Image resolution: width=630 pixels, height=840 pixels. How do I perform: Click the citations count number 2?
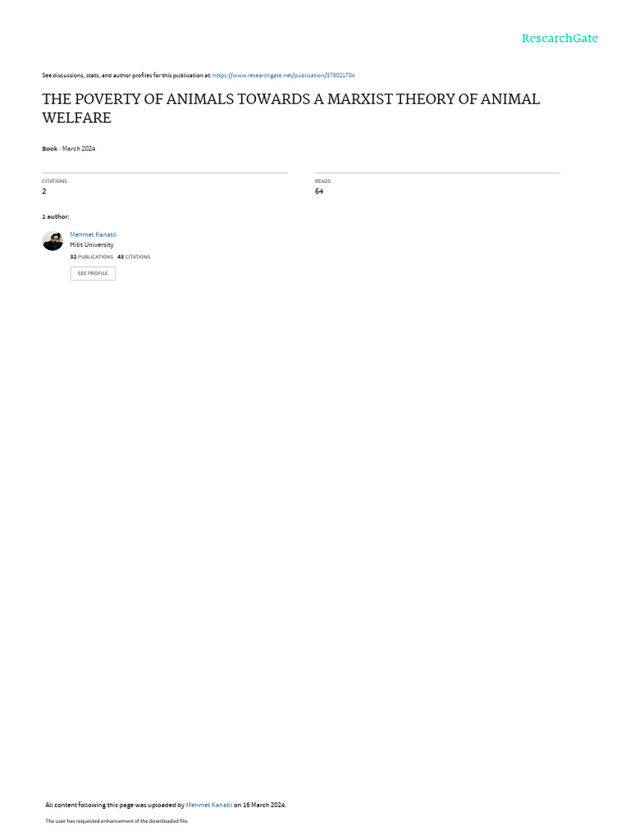pos(44,191)
